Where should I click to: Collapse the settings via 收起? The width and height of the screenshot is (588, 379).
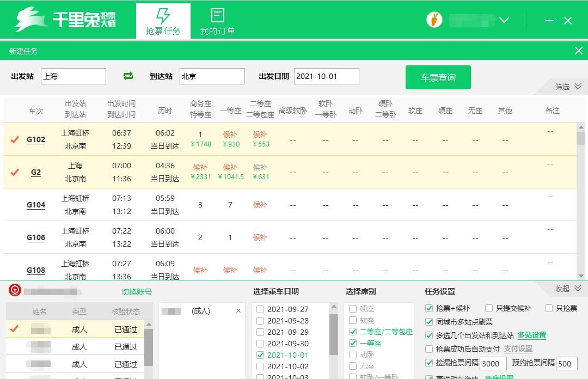568,288
